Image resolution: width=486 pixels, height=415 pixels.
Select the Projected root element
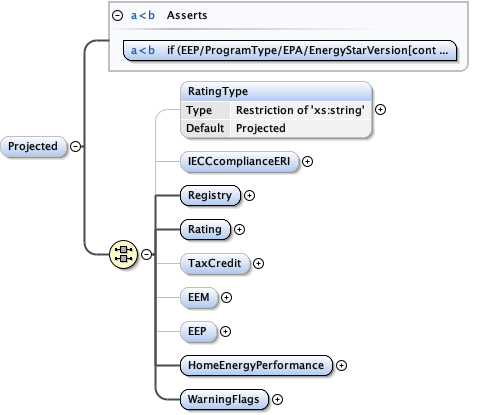click(x=33, y=146)
